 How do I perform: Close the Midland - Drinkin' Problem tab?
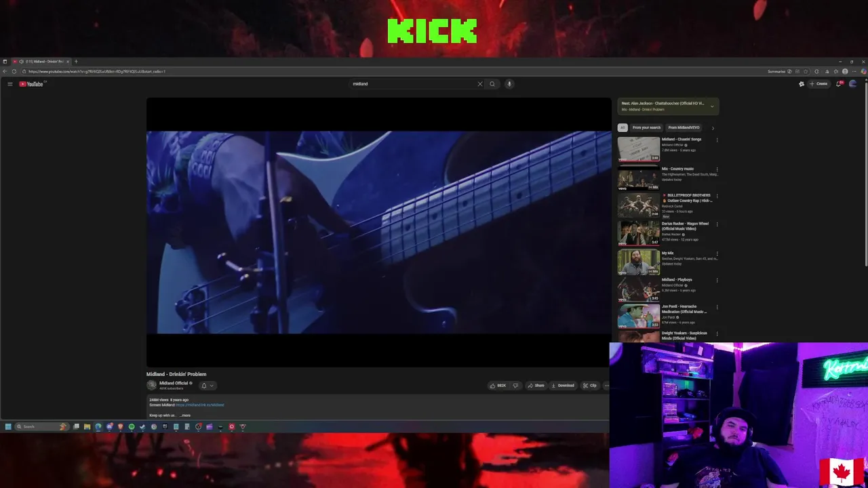pyautogui.click(x=67, y=62)
